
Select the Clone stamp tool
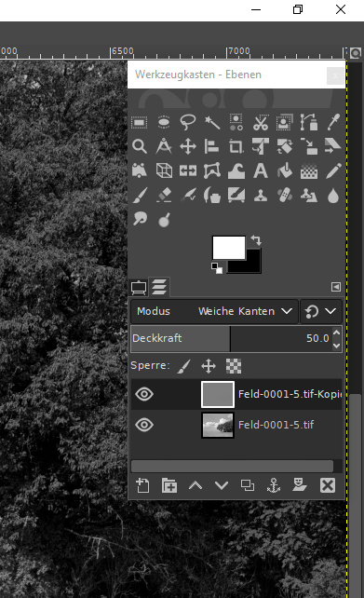[261, 196]
